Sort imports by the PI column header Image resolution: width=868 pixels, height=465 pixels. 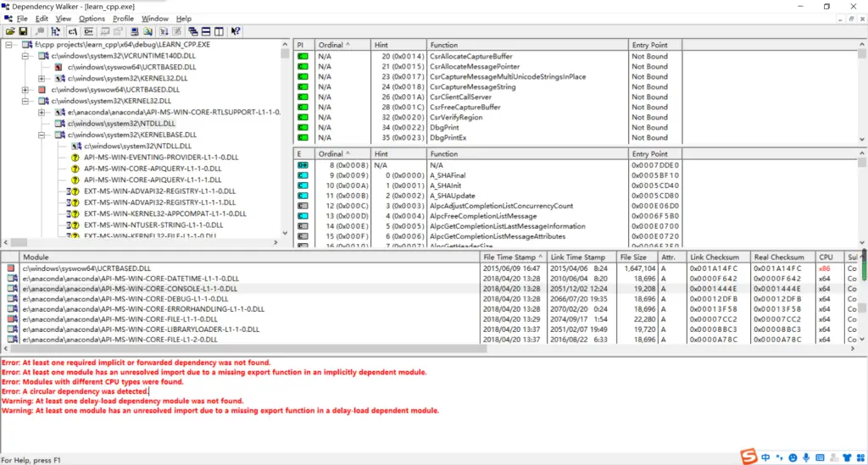(x=304, y=45)
